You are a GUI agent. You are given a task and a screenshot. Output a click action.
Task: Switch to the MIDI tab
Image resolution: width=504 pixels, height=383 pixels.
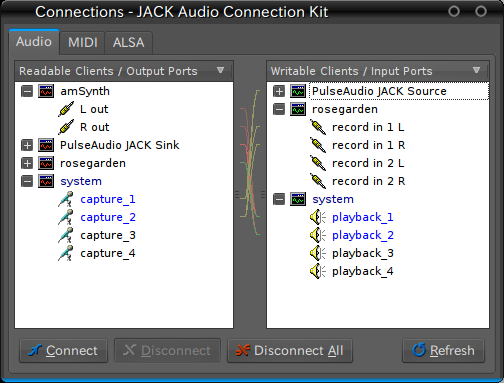click(83, 43)
